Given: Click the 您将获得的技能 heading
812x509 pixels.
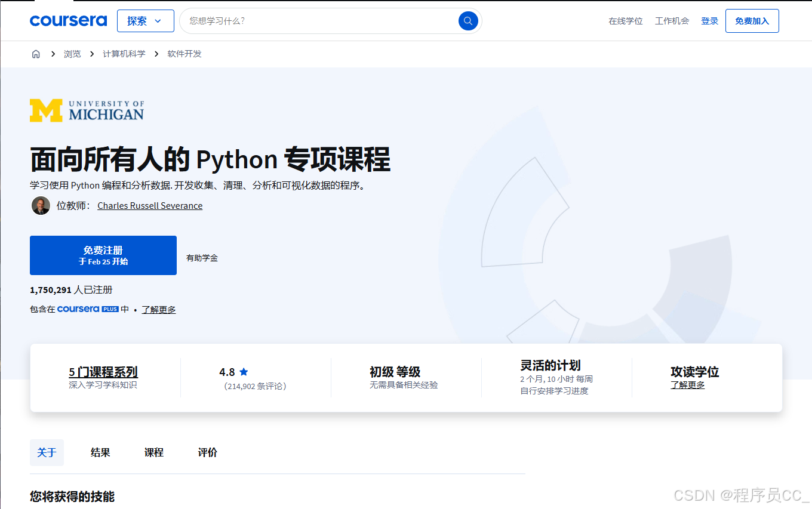Looking at the screenshot, I should [x=72, y=496].
